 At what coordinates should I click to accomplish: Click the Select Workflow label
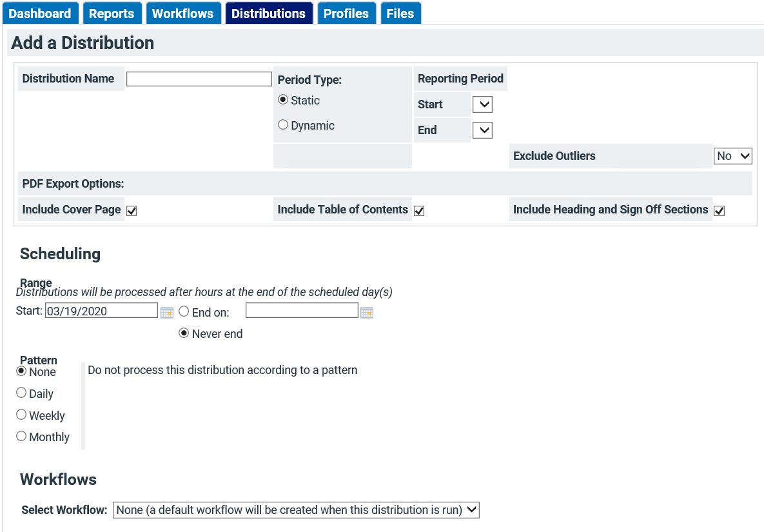pos(64,510)
